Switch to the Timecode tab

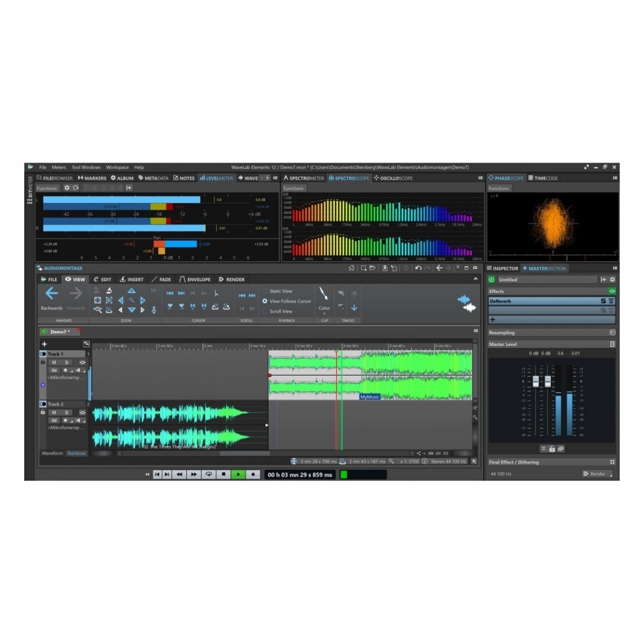point(543,178)
